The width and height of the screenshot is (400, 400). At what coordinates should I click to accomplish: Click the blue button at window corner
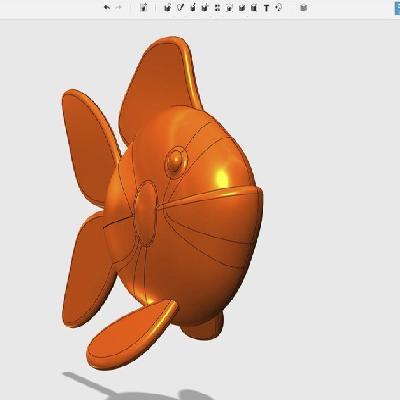[397, 8]
